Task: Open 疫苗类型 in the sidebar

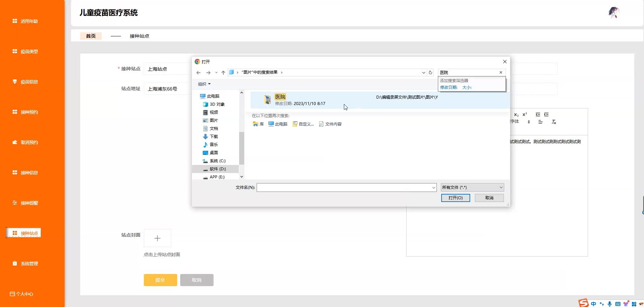Action: click(x=25, y=52)
